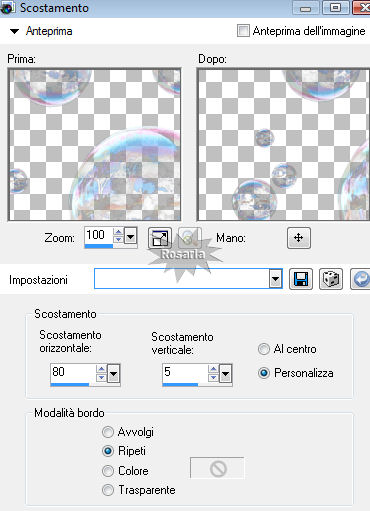This screenshot has height=511, width=370.
Task: Collapse the Anteprima preview section
Action: click(x=14, y=31)
